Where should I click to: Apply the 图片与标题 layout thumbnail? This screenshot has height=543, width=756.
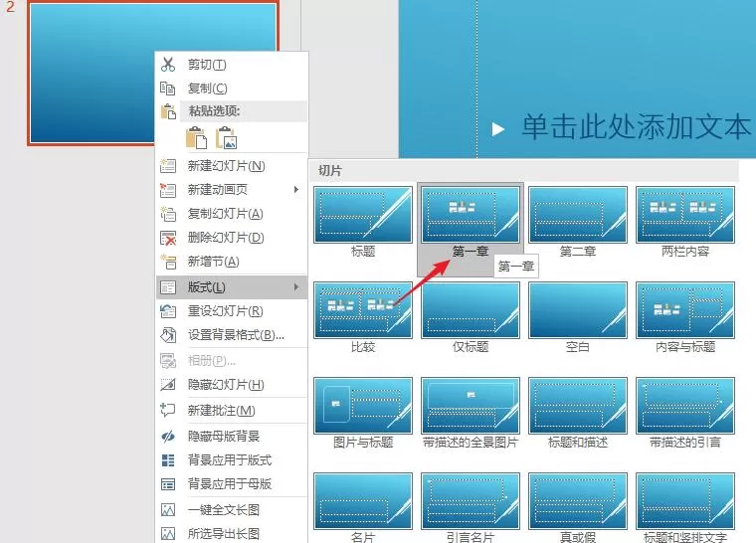click(x=363, y=406)
